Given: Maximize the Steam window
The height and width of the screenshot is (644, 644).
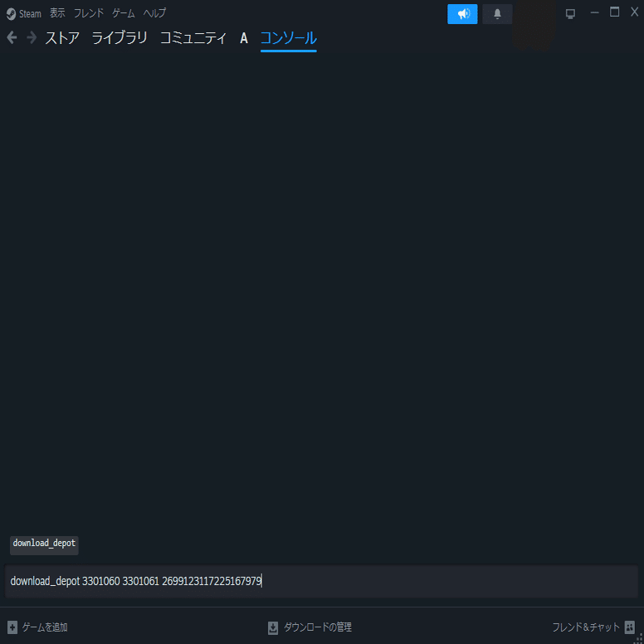Looking at the screenshot, I should tap(614, 12).
